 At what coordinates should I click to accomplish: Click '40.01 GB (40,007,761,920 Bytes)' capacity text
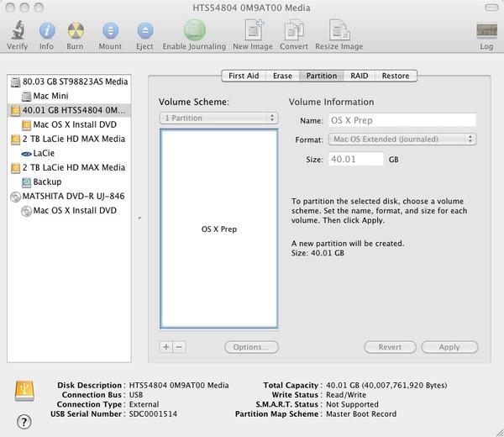point(386,385)
